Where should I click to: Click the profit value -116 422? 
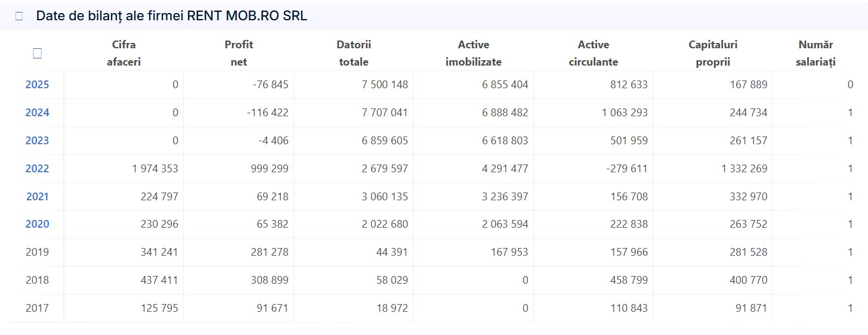267,113
